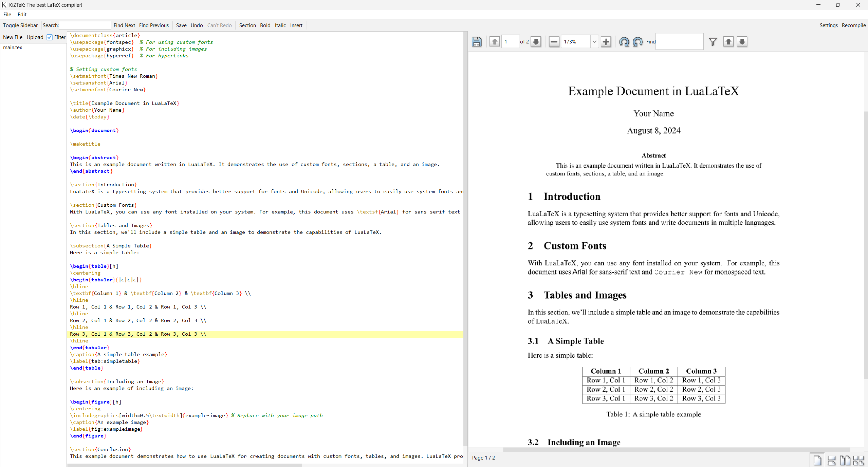Click 'Column 2' header cell in PDF table
This screenshot has width=868, height=467.
[653, 371]
